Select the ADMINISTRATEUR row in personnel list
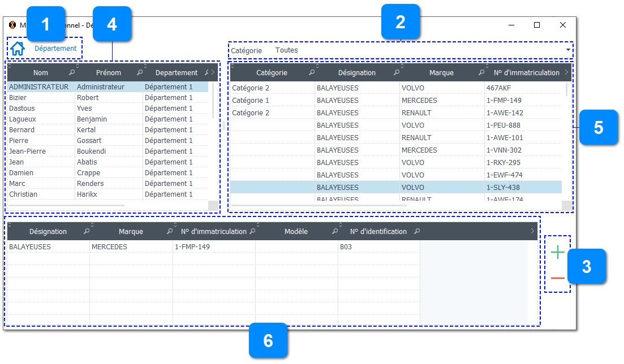The width and height of the screenshot is (624, 364). 38,87
